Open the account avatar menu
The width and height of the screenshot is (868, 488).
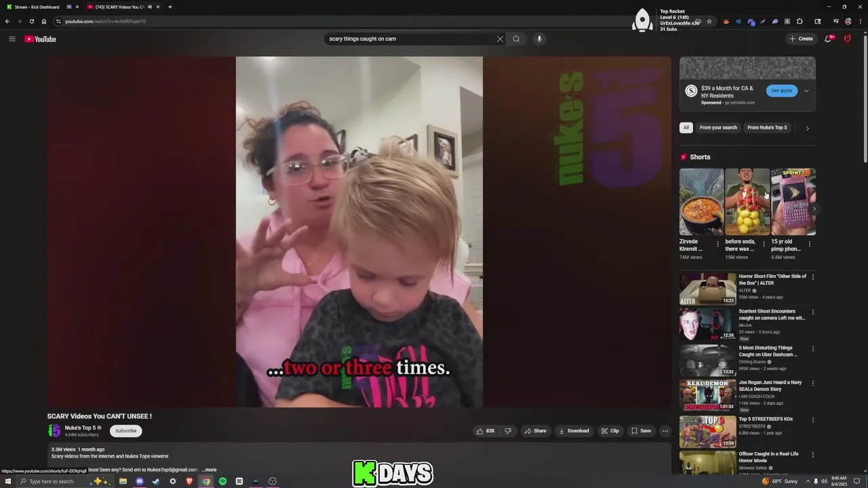pyautogui.click(x=847, y=39)
